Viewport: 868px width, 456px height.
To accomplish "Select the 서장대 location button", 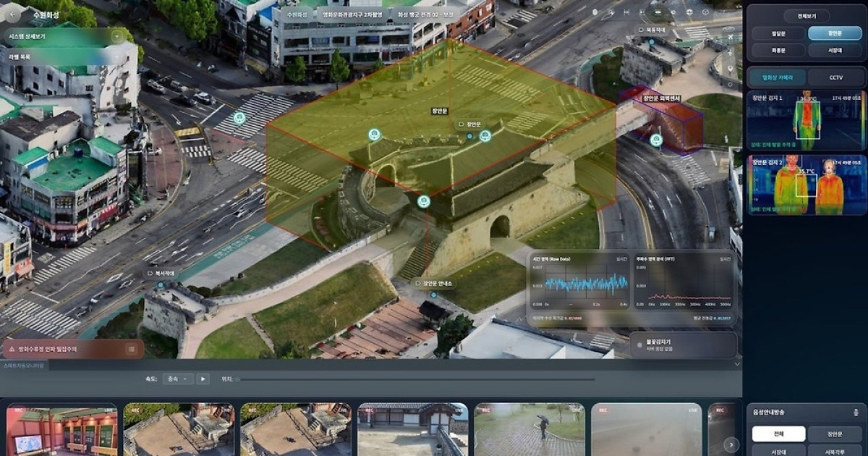I will pos(834,51).
